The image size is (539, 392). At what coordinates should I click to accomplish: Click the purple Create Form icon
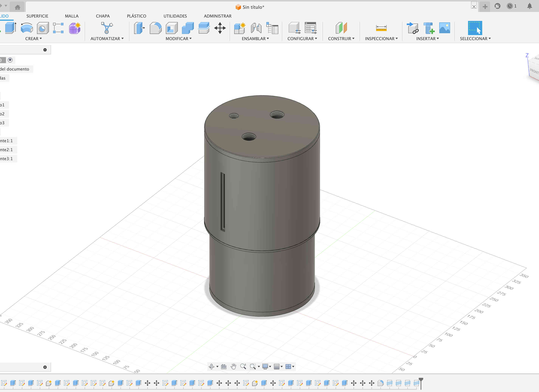(75, 28)
